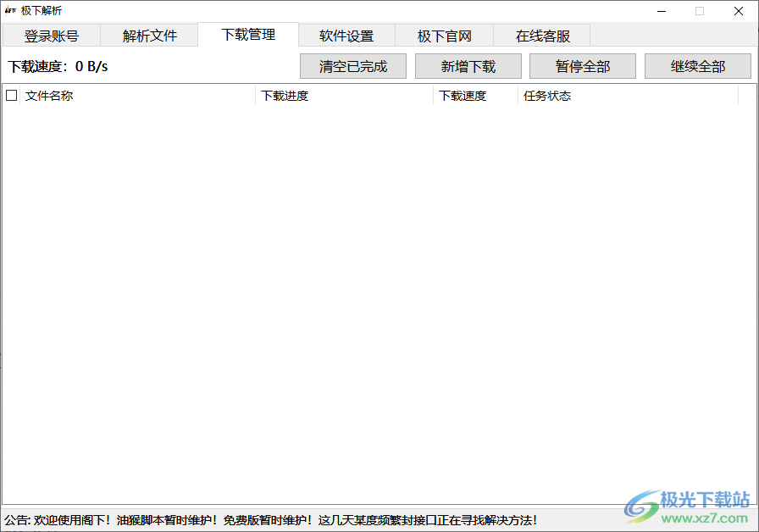Open the 软件设置 tab
The image size is (759, 532).
click(x=346, y=36)
